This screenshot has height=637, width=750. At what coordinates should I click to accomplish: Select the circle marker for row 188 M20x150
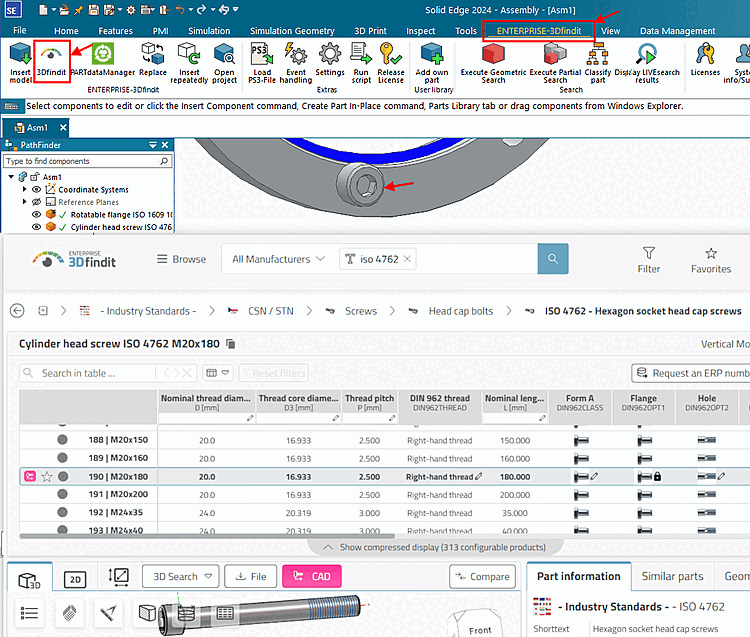tap(62, 439)
